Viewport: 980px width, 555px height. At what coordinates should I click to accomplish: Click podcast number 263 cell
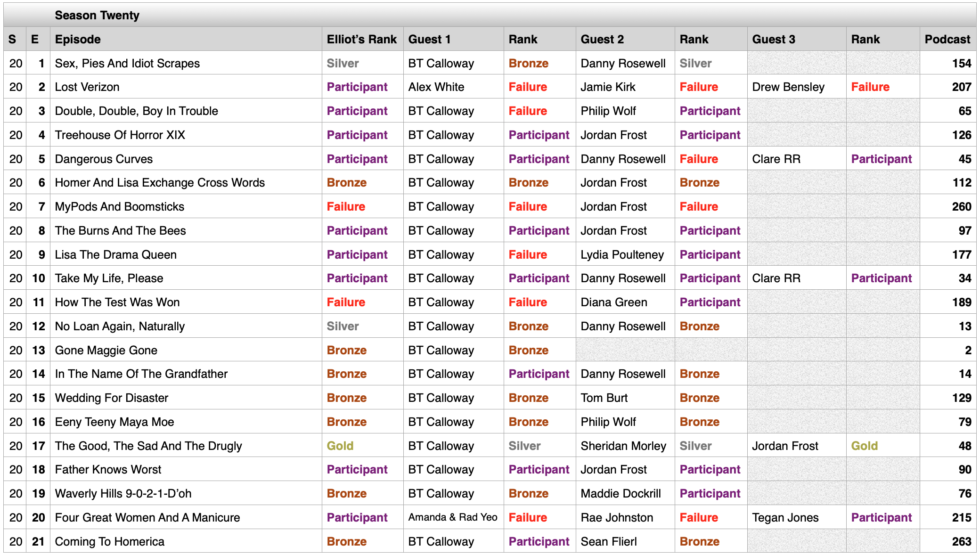coord(961,541)
